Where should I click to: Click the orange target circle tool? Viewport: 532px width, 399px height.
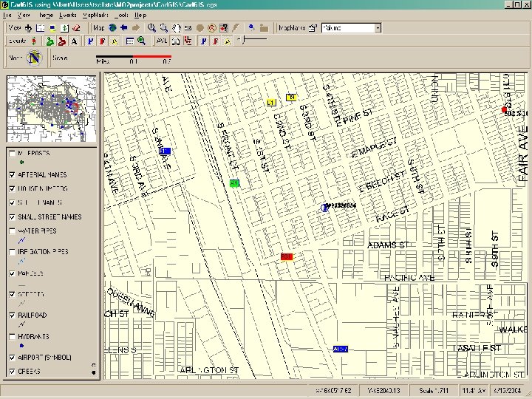pyautogui.click(x=212, y=28)
